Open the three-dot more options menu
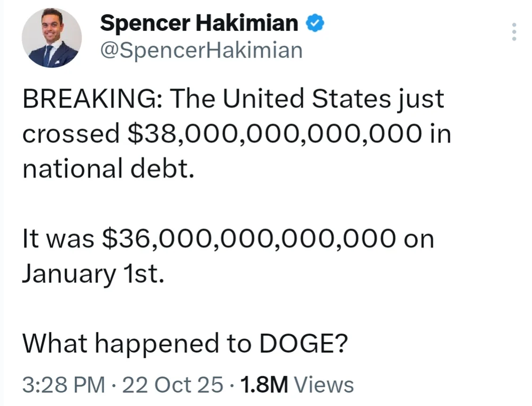 [x=514, y=32]
